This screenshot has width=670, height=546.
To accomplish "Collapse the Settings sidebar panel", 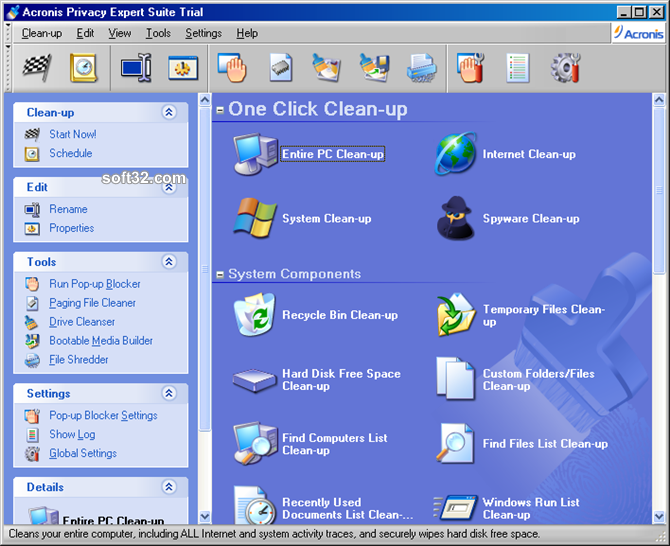I will point(169,393).
